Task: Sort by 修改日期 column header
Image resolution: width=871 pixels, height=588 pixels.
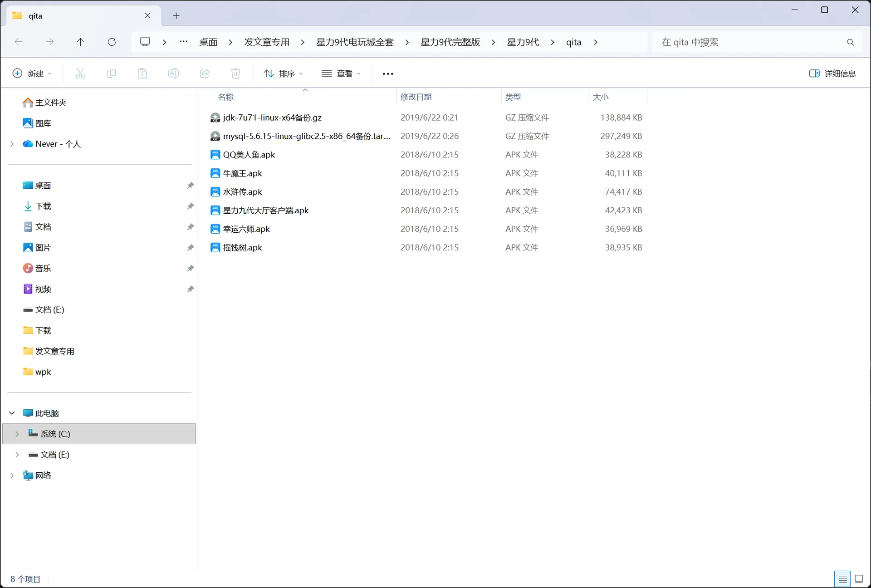Action: (x=449, y=97)
